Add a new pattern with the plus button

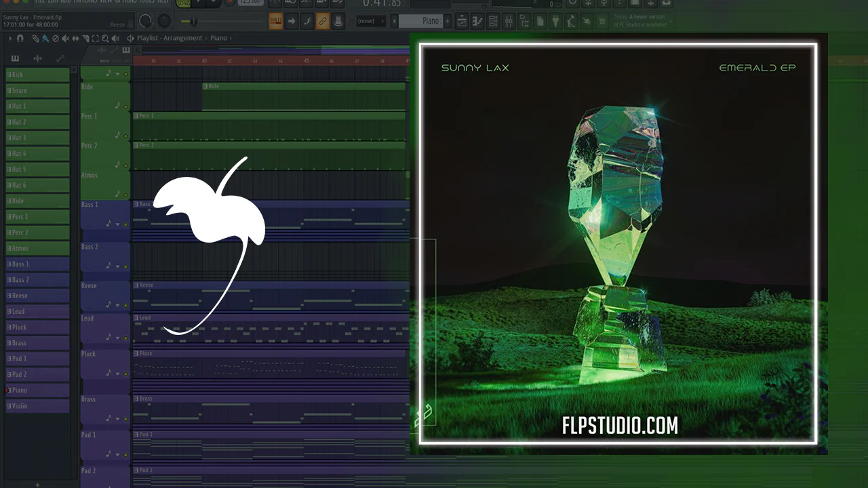[x=447, y=21]
